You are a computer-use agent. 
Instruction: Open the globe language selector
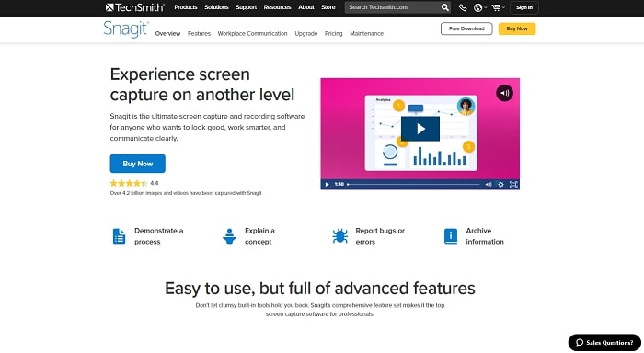pos(479,7)
